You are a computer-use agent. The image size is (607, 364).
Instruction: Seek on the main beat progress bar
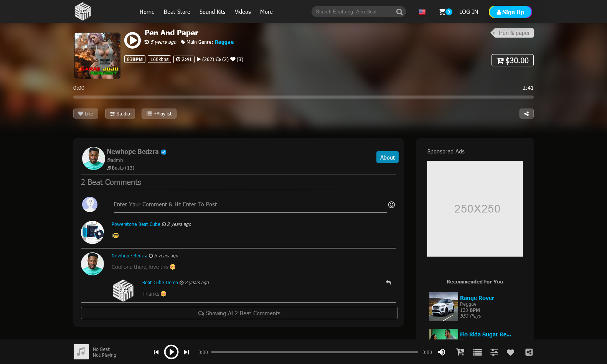click(x=303, y=97)
